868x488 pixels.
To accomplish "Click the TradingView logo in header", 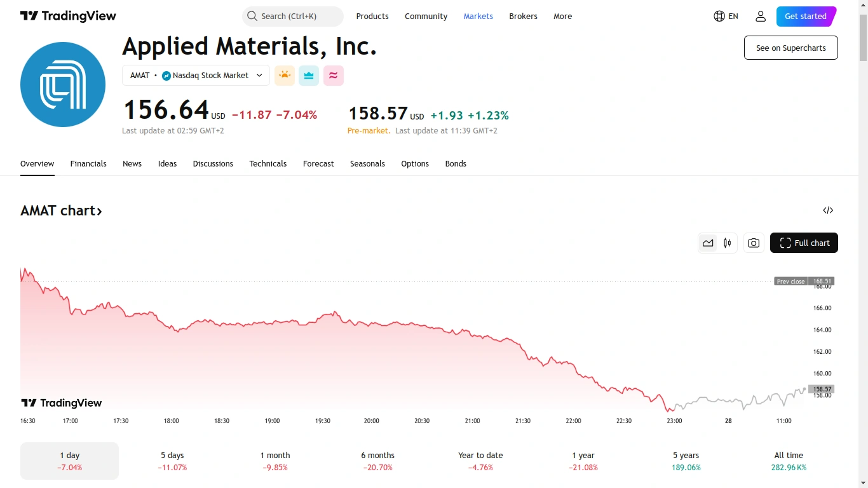I will pos(68,17).
